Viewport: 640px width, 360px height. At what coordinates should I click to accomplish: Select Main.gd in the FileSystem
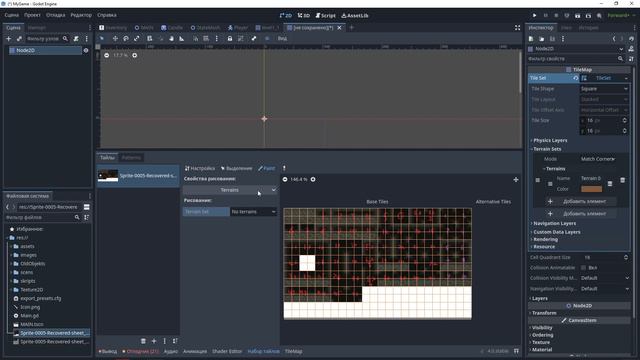(29, 316)
